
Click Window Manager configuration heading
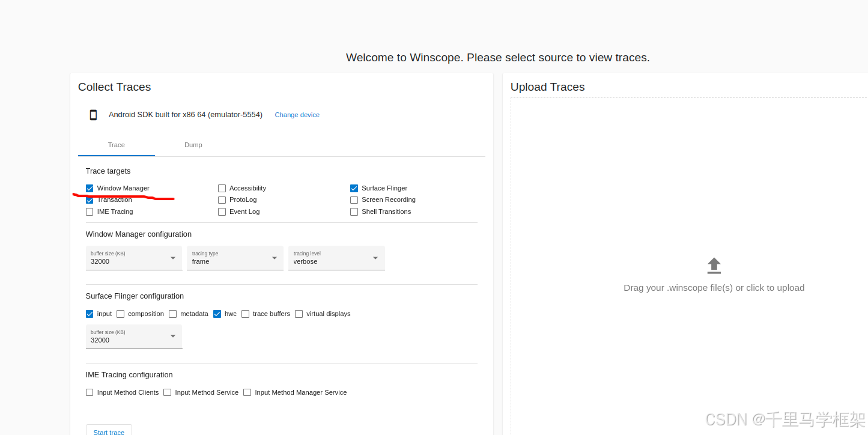pyautogui.click(x=139, y=234)
